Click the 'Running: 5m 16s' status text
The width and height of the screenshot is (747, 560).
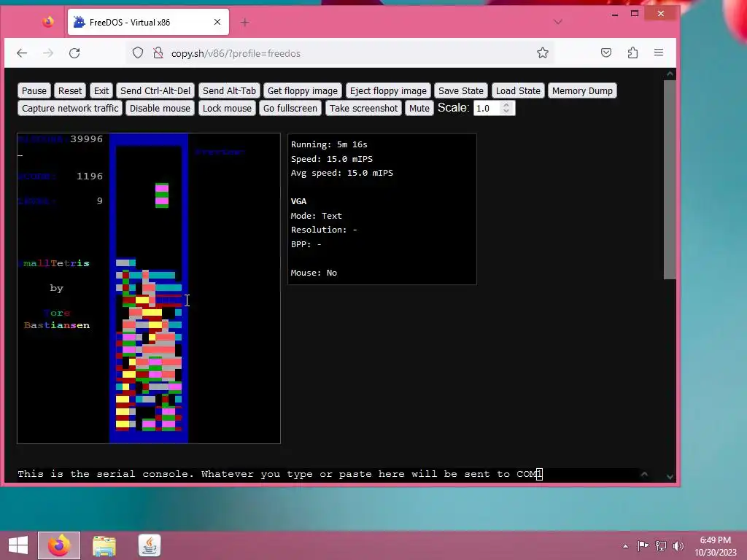pyautogui.click(x=329, y=144)
